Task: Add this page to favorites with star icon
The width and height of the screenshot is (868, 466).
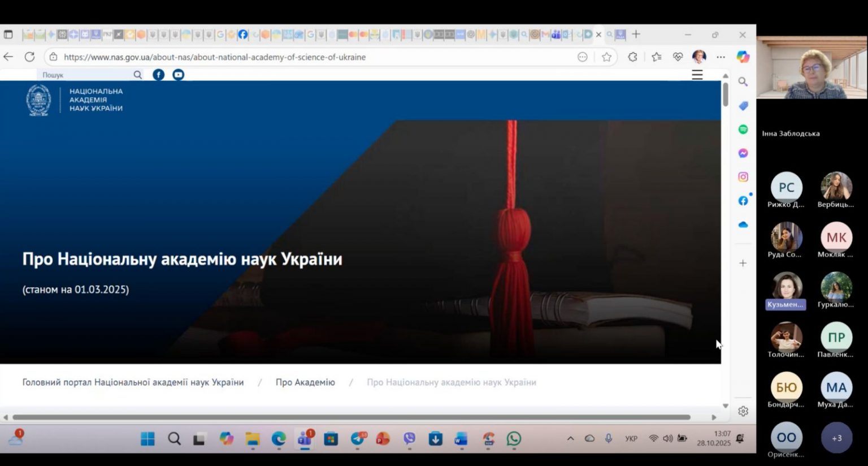Action: click(x=606, y=57)
